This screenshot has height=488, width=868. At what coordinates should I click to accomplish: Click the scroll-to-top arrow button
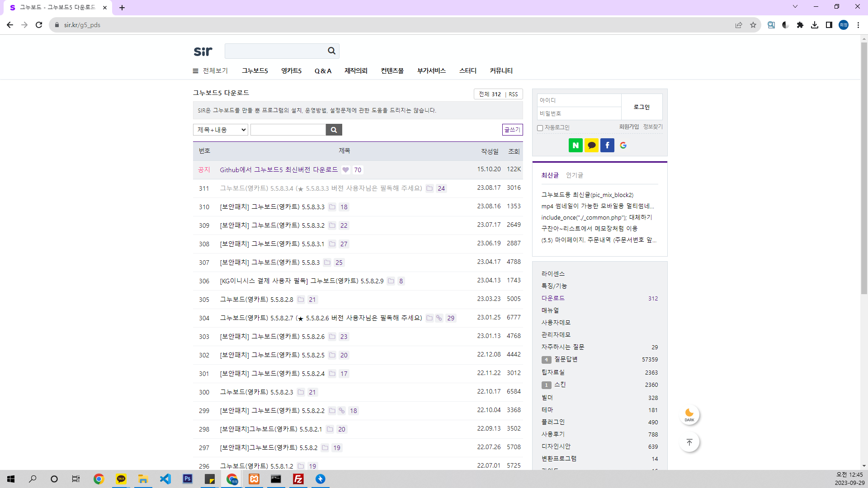[689, 442]
